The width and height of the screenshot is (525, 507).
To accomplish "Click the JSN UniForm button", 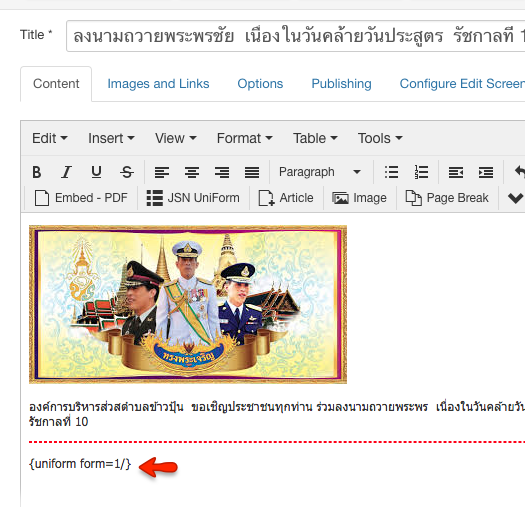I will coord(193,198).
